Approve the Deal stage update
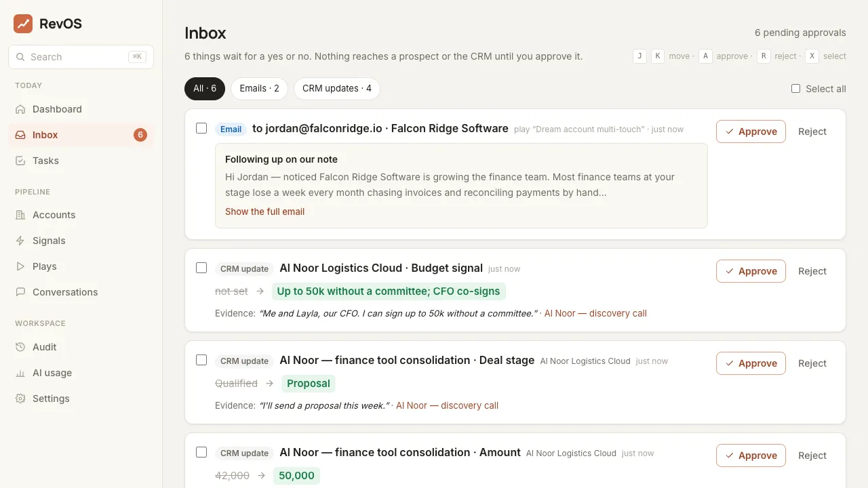This screenshot has height=488, width=868. pyautogui.click(x=751, y=363)
